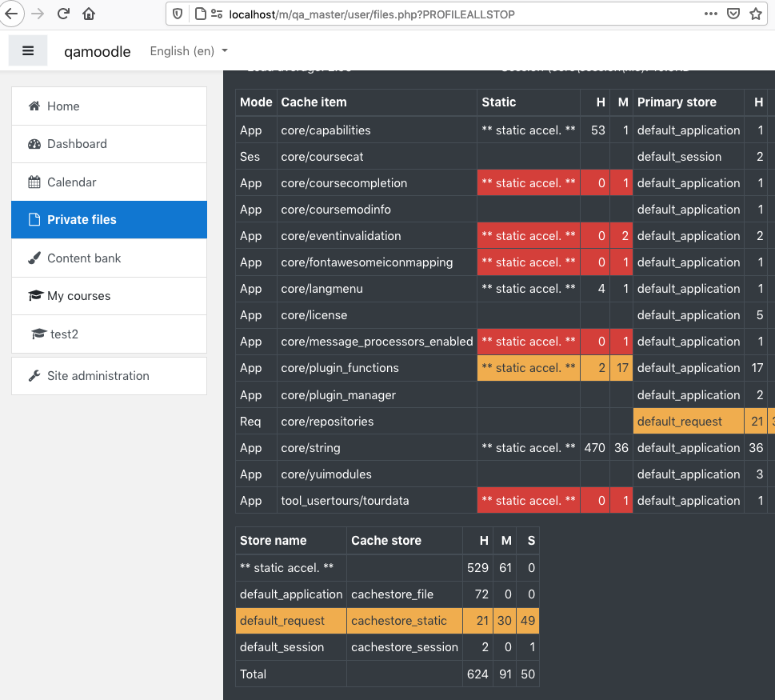Screen dimensions: 775x700
Task: Bookmark this page with the star icon
Action: tap(756, 14)
